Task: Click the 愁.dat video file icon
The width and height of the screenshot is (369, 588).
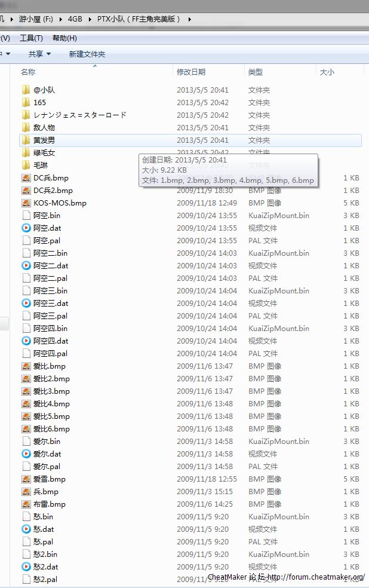Action: coord(26,529)
